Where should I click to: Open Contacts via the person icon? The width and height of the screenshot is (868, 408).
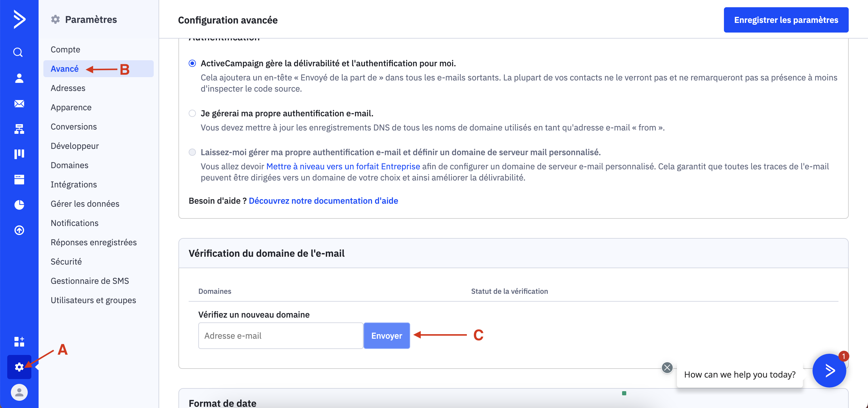click(x=19, y=78)
